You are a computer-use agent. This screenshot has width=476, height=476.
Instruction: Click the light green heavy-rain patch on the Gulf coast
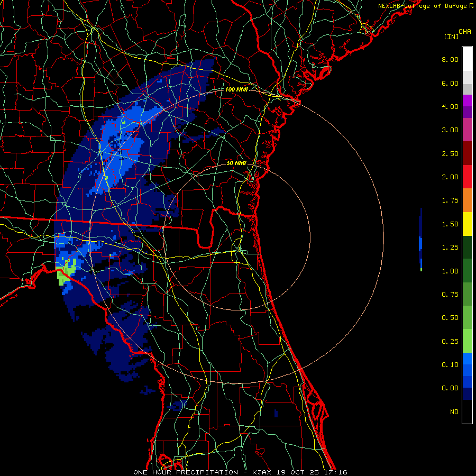pos(65,272)
